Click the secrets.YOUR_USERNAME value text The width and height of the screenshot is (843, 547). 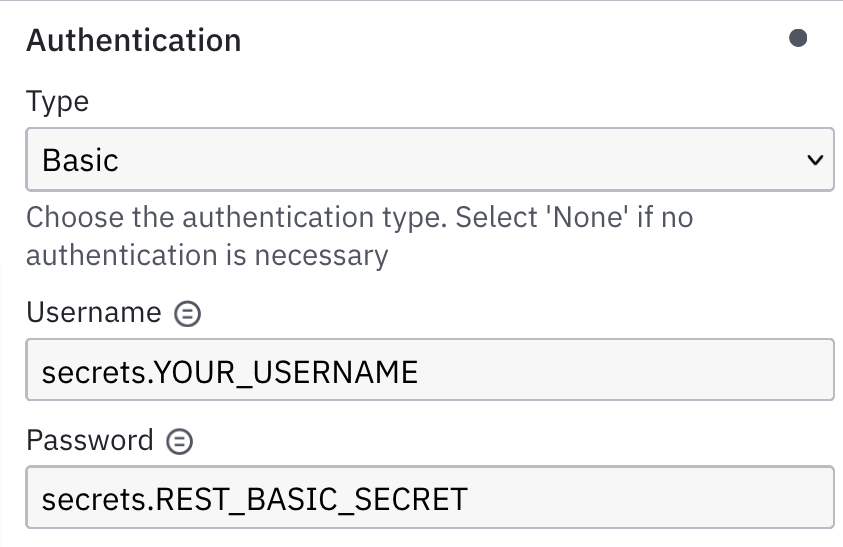pyautogui.click(x=229, y=373)
